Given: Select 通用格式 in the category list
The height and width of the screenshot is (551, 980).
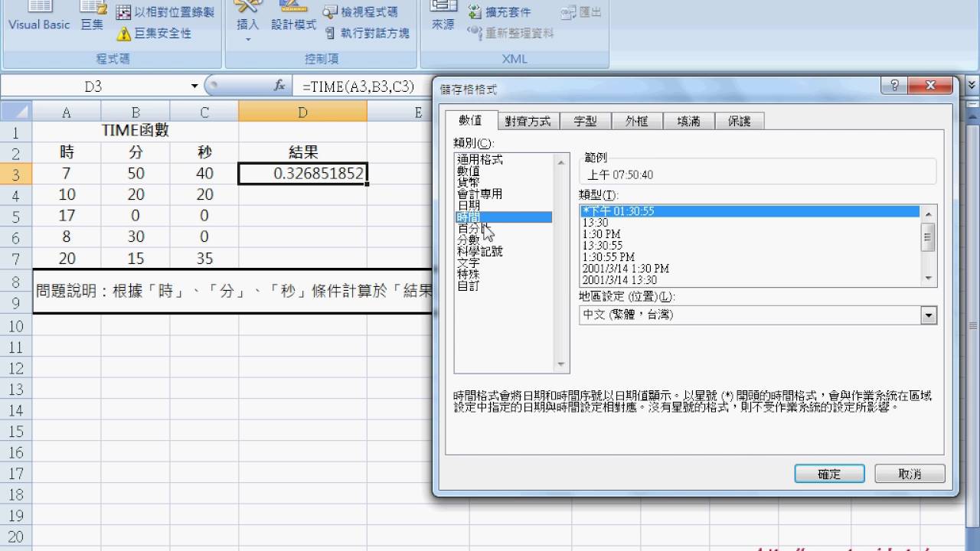Looking at the screenshot, I should tap(503, 160).
